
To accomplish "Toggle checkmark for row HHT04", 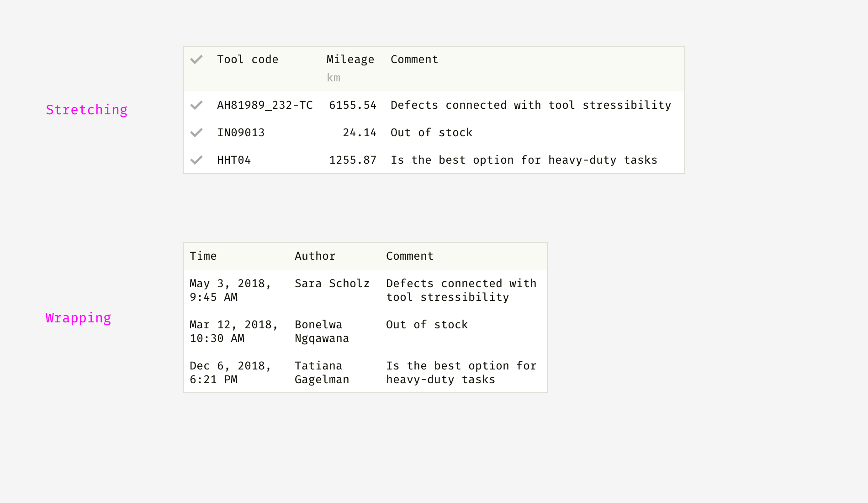I will point(196,160).
